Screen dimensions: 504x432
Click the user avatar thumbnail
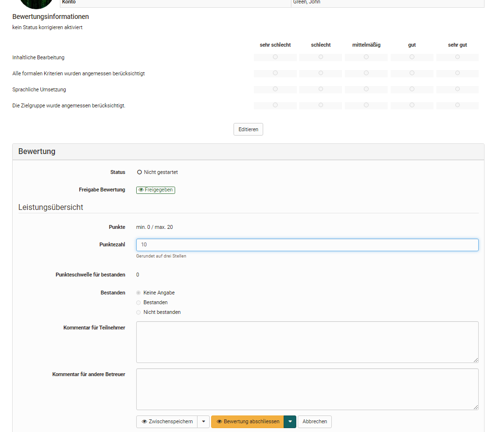pos(36,3)
